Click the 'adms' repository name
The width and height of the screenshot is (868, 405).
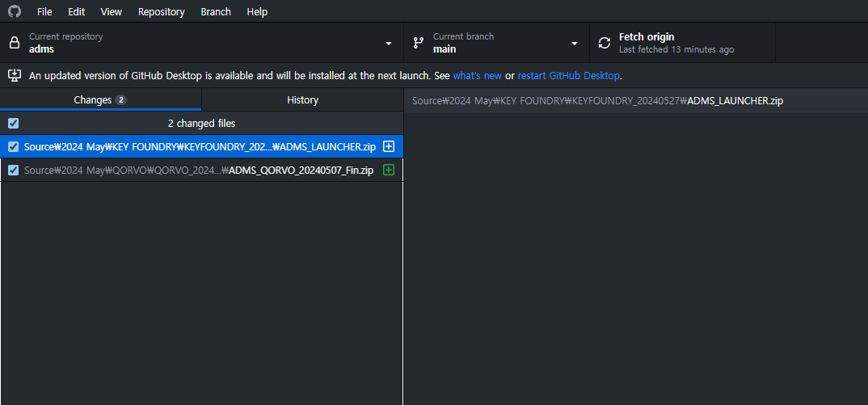[x=41, y=49]
